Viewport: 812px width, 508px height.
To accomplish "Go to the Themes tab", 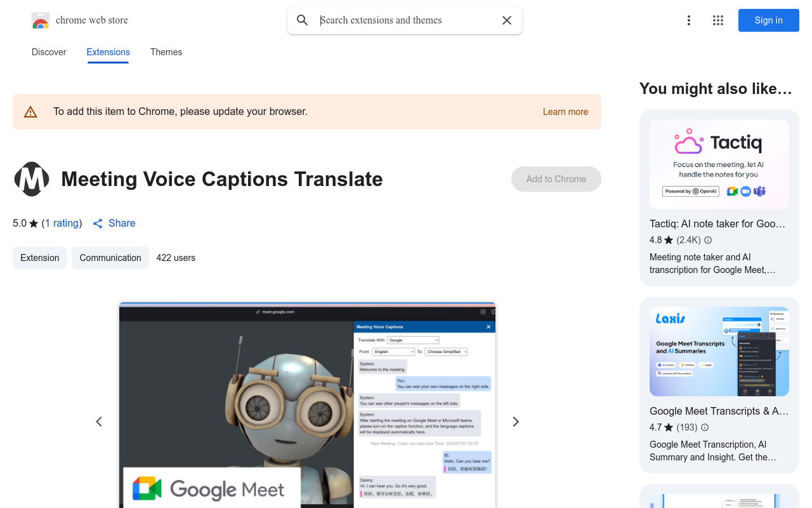I will (166, 52).
